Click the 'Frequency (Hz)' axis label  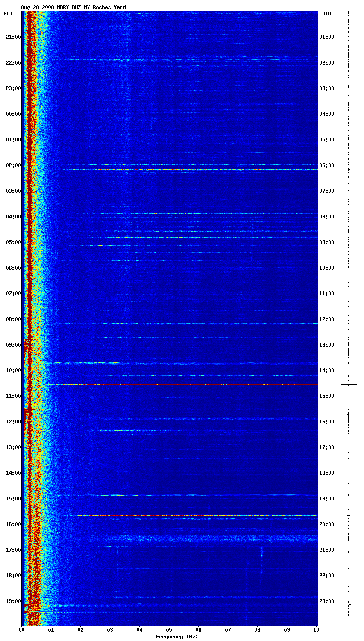[x=176, y=637]
